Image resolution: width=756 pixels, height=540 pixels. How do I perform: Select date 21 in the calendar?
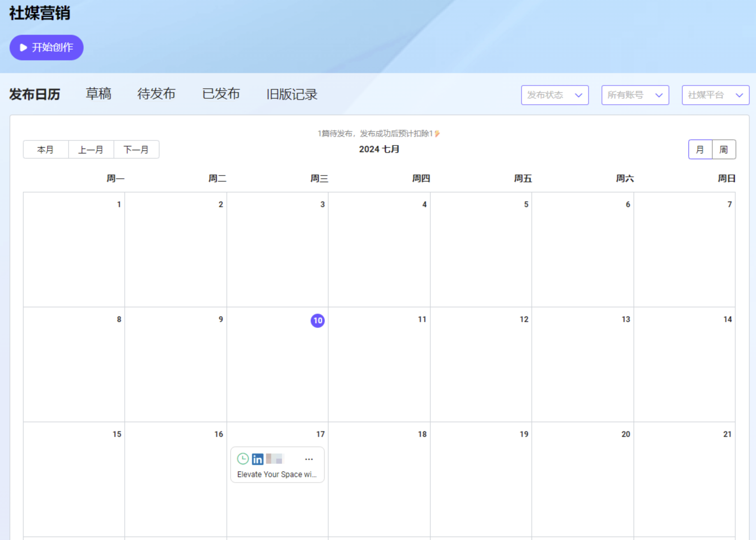click(x=727, y=434)
